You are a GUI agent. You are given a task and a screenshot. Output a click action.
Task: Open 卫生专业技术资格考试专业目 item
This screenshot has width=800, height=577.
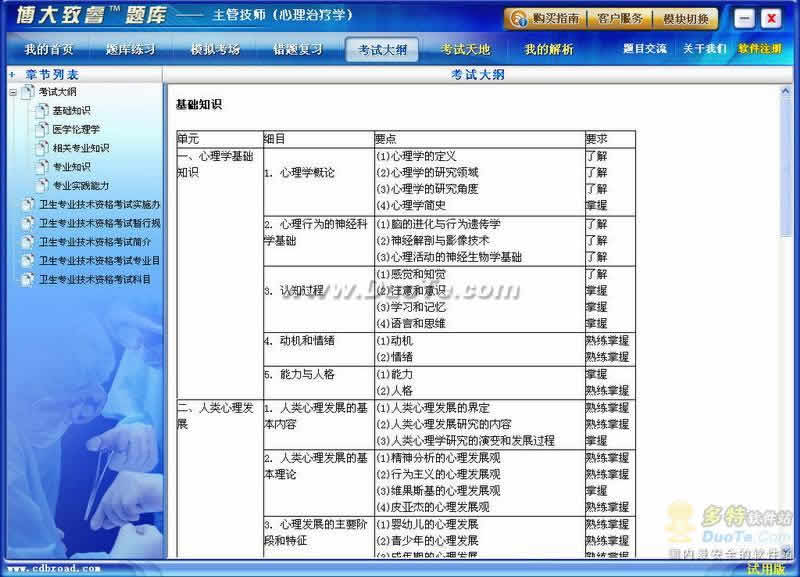[99, 261]
